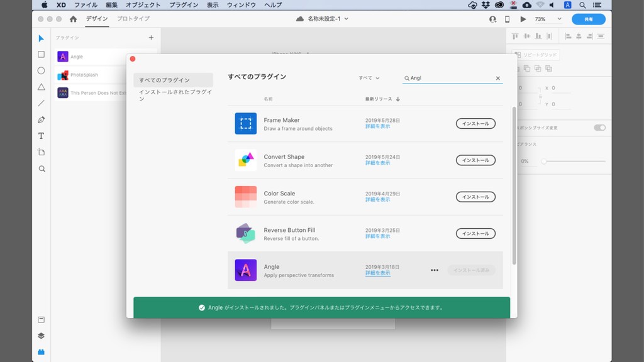The width and height of the screenshot is (644, 362).
Task: Select the Zoom magnifier tool
Action: point(42,168)
